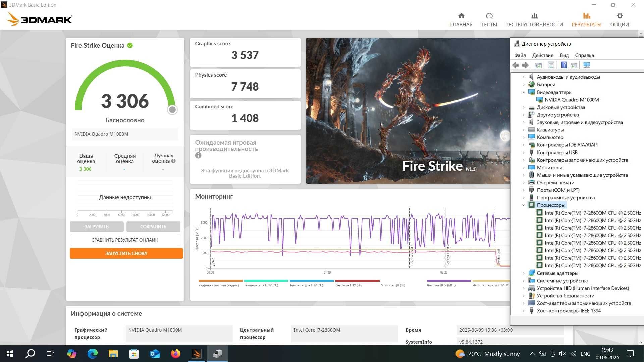644x362 pixels.
Task: Open ТЕСТЫ УСТОЙЧИВОСТИ stress tests tab
Action: tap(534, 20)
